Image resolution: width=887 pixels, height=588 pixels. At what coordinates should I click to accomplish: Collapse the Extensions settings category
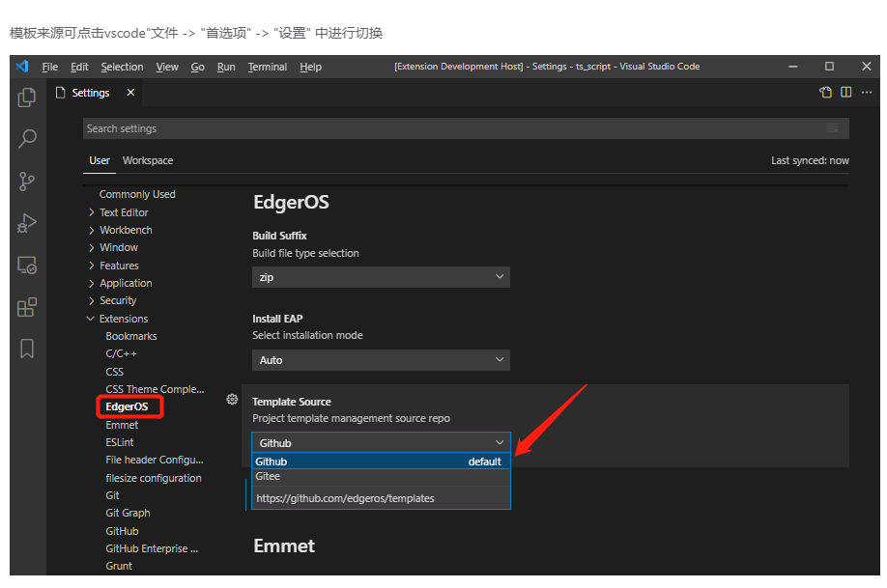point(124,319)
